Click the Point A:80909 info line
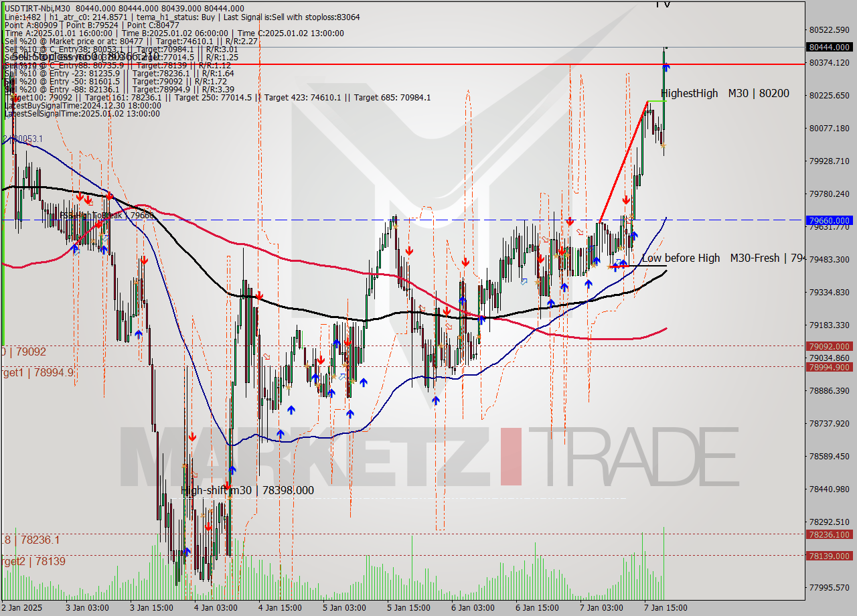Viewport: 857px width, 616px height. (92, 25)
